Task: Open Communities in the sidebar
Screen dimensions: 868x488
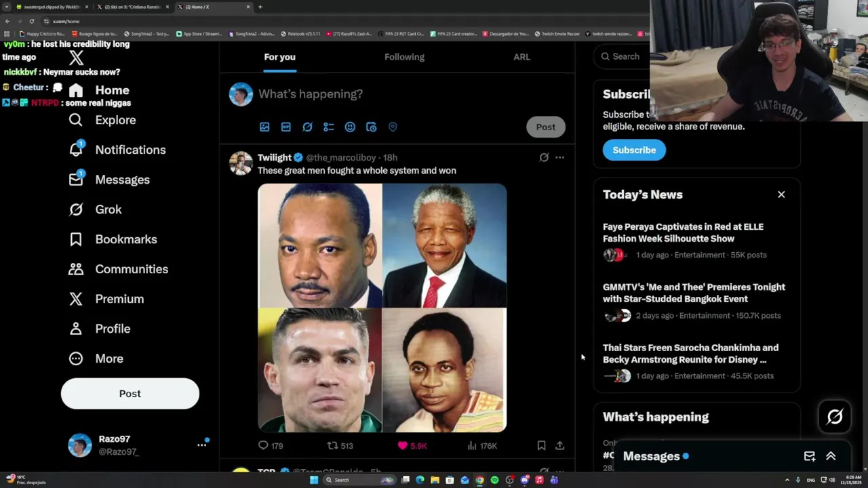Action: (118, 269)
